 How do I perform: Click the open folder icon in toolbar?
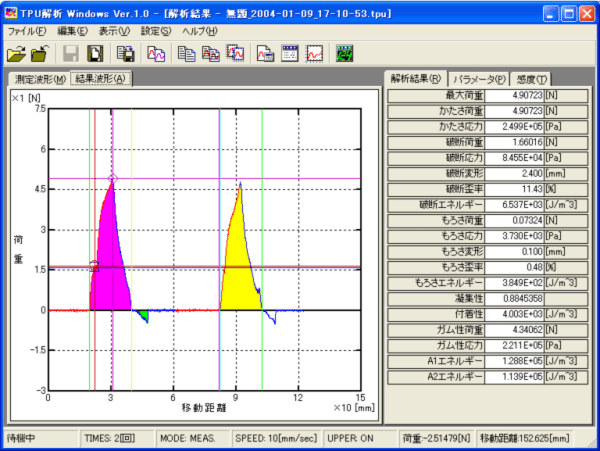click(16, 54)
